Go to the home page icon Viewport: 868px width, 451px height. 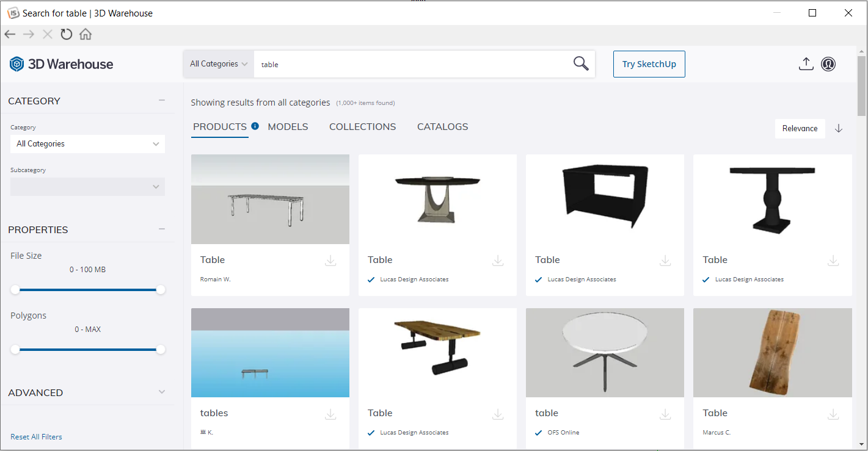pyautogui.click(x=86, y=35)
